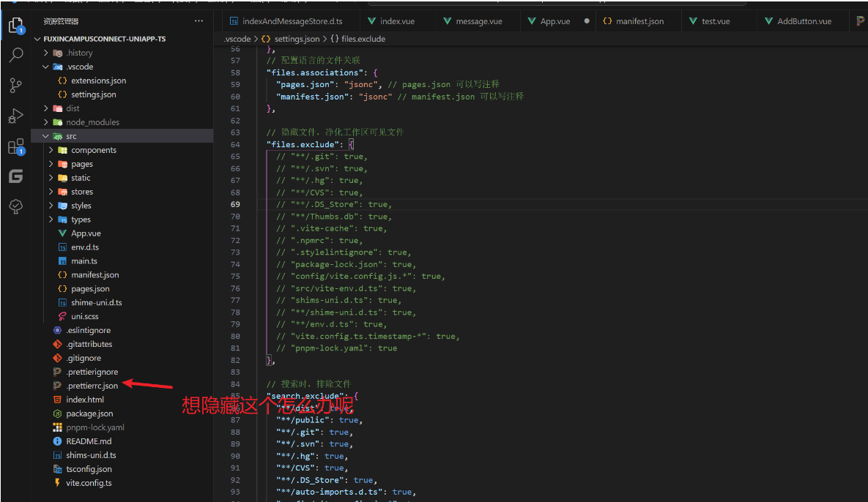The height and width of the screenshot is (502, 868).
Task: Click the settings.json breadcrumb braces icon
Action: point(266,39)
